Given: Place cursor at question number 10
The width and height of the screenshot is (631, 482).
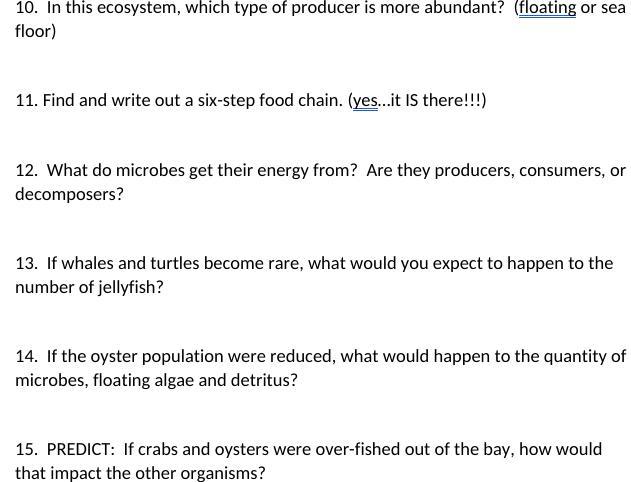Looking at the screenshot, I should point(27,8).
